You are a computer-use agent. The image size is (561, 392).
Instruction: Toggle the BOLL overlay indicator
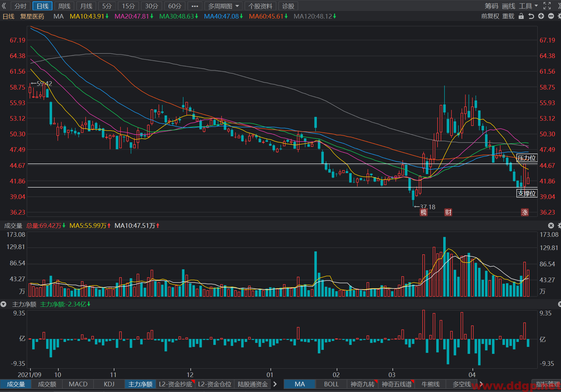coord(331,384)
